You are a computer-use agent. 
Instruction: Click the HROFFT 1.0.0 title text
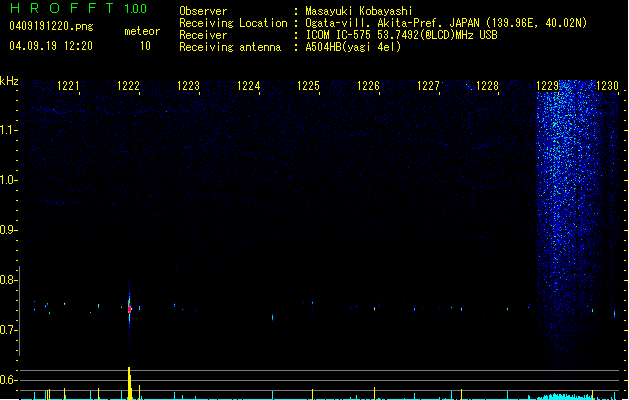tap(78, 8)
